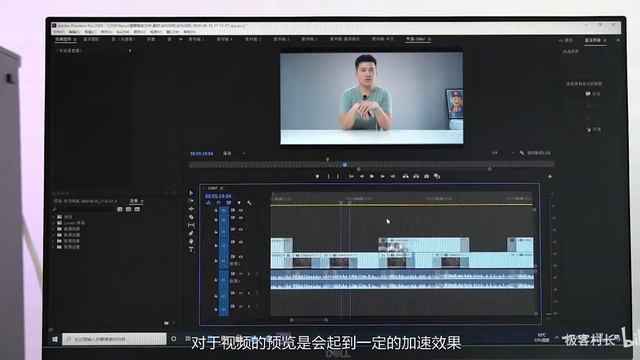
Task: Toggle V2 track output eye icon
Action: pyautogui.click(x=241, y=242)
